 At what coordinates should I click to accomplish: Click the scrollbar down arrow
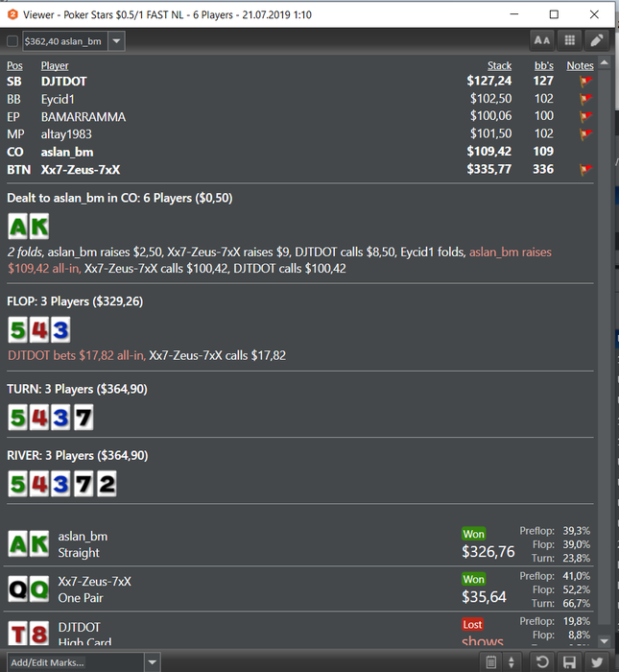[x=605, y=641]
